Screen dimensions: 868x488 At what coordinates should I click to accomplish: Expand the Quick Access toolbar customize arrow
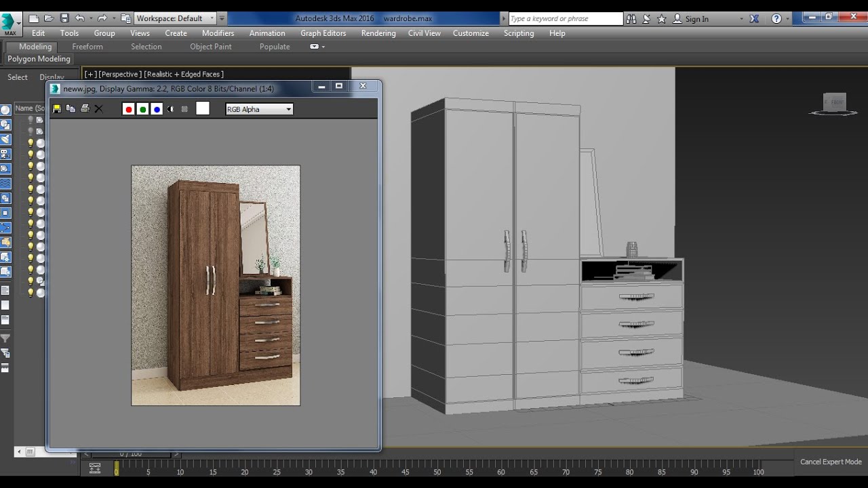coord(222,18)
